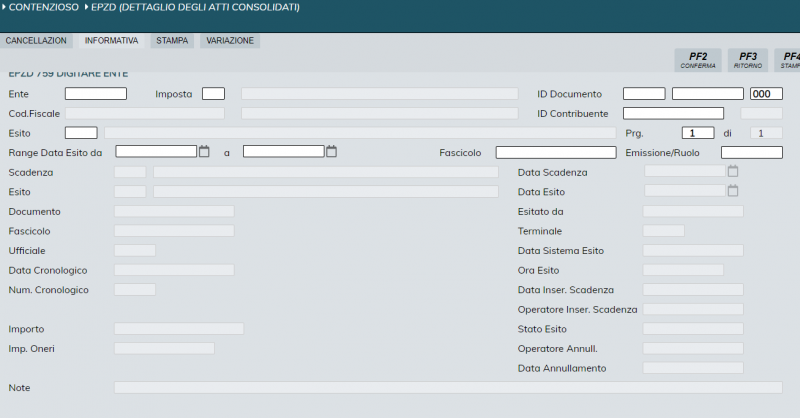Click the 'Range Data Esito da' label
The image size is (800, 418).
[x=55, y=153]
